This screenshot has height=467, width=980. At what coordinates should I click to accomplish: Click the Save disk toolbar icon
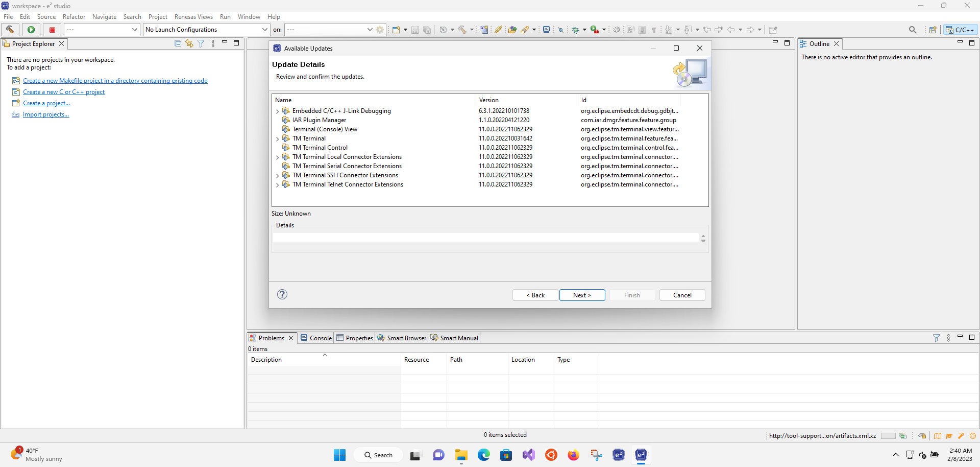pos(415,30)
